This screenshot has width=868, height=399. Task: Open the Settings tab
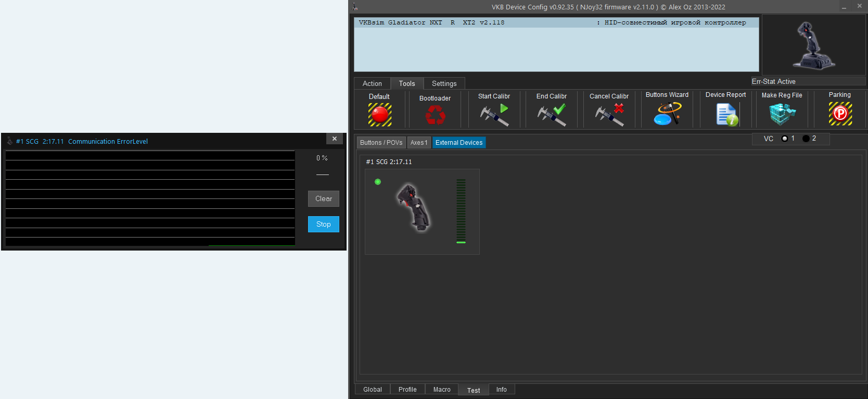444,83
